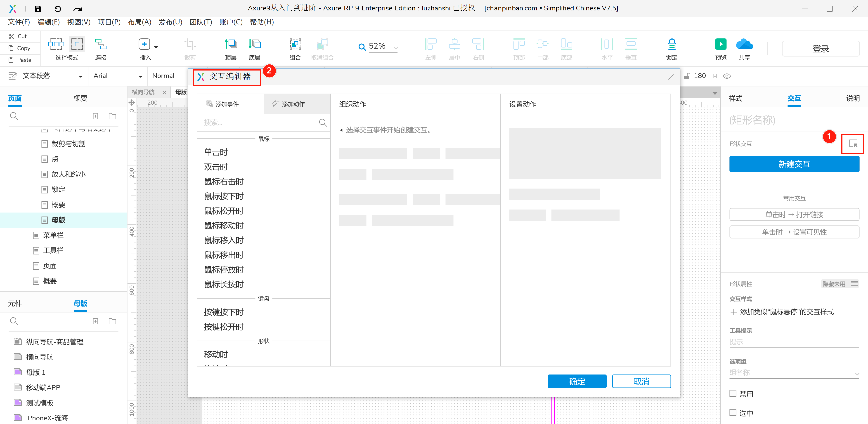Expand the Arial font dropdown

140,76
